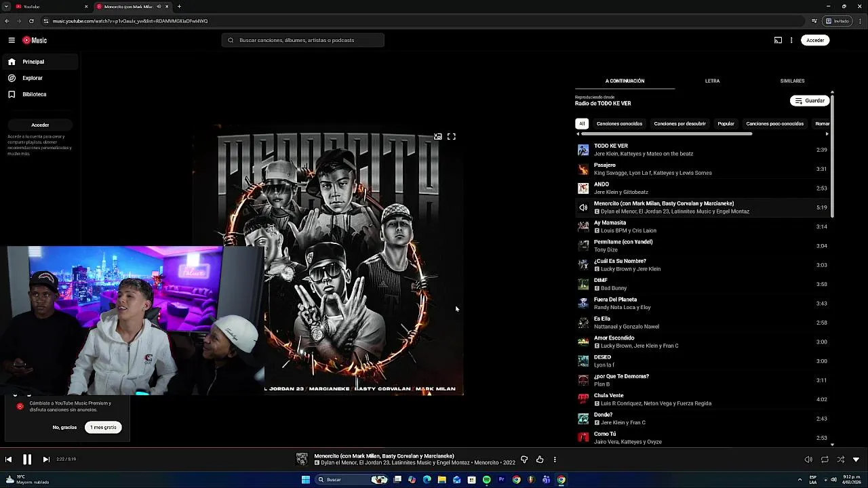The height and width of the screenshot is (488, 868).
Task: Collapse player page with down arrow
Action: [856, 460]
